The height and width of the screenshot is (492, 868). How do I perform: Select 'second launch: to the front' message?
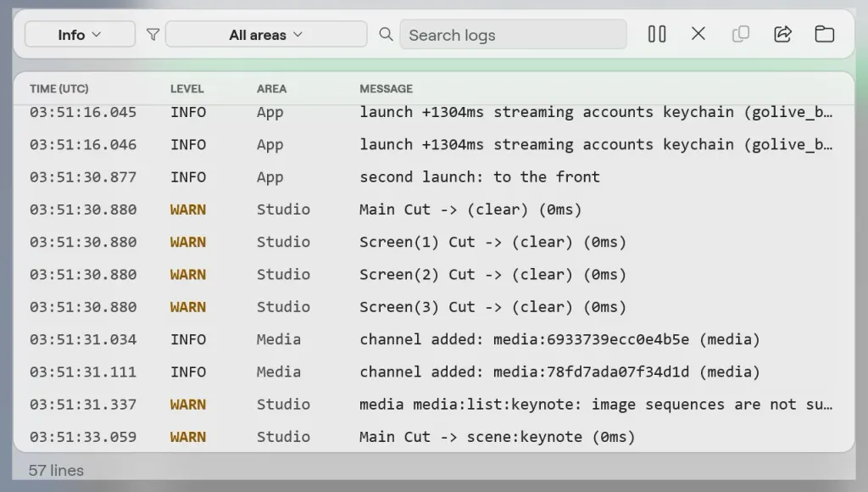pos(480,177)
